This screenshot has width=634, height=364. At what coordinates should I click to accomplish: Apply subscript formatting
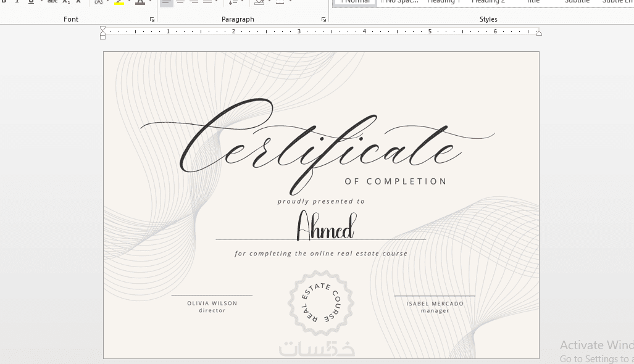66,2
